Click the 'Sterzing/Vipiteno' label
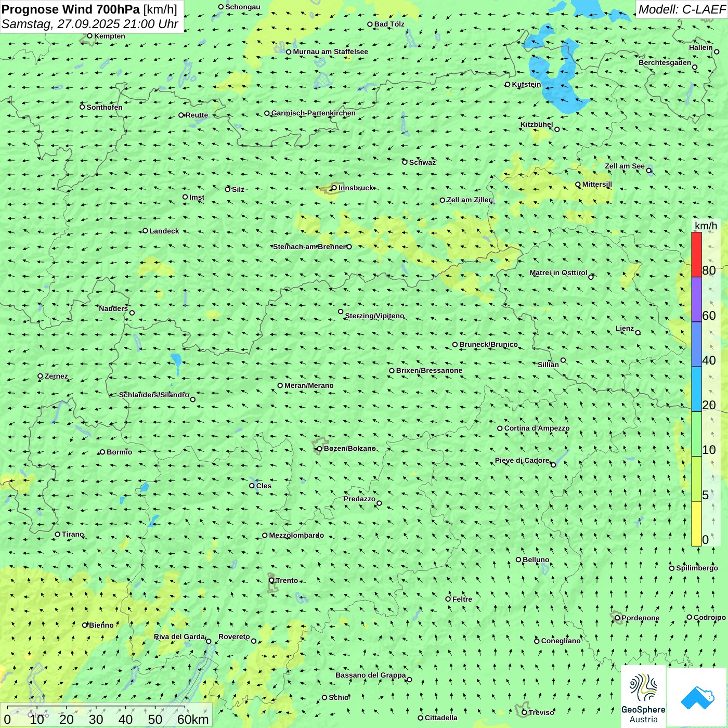Image resolution: width=728 pixels, height=728 pixels. click(x=374, y=316)
